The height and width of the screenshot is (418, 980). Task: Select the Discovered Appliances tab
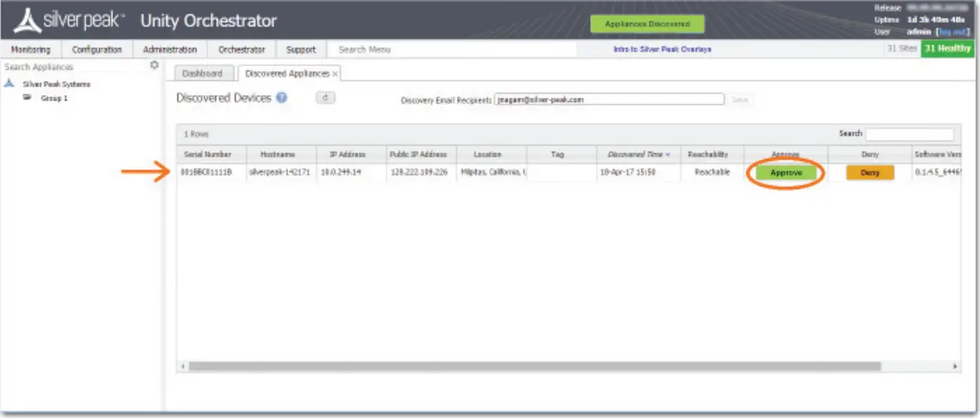287,73
